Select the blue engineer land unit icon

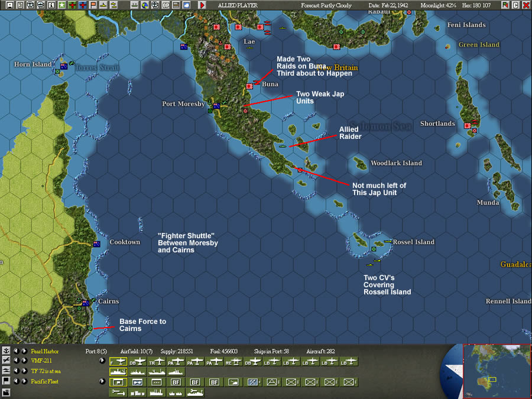(253, 382)
